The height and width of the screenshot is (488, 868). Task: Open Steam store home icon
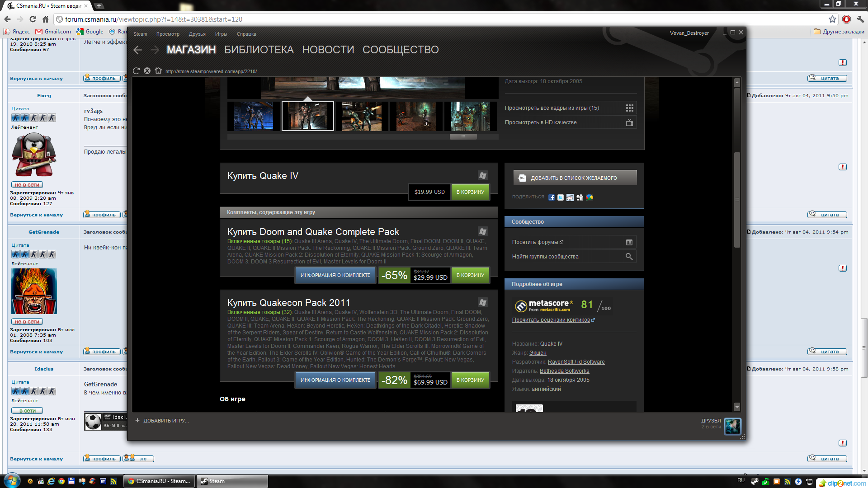[x=158, y=71]
